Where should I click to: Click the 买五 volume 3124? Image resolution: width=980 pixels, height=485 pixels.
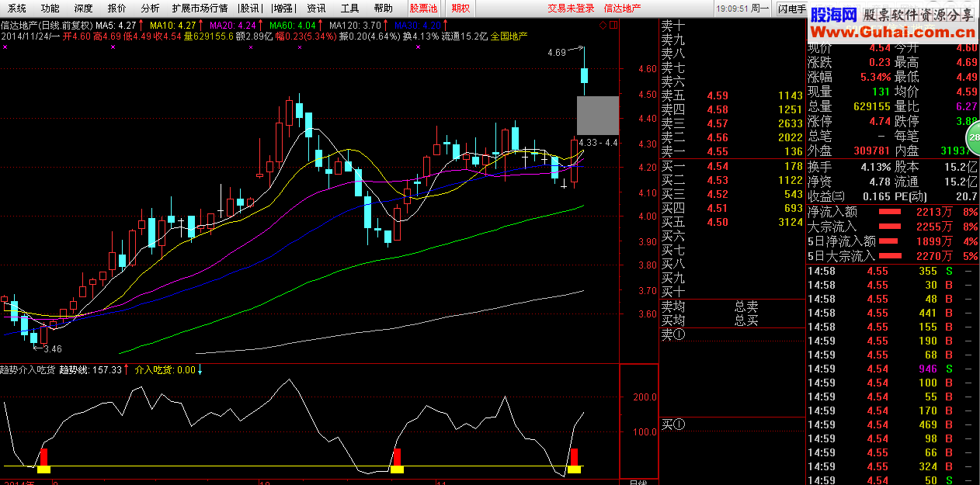pos(791,222)
